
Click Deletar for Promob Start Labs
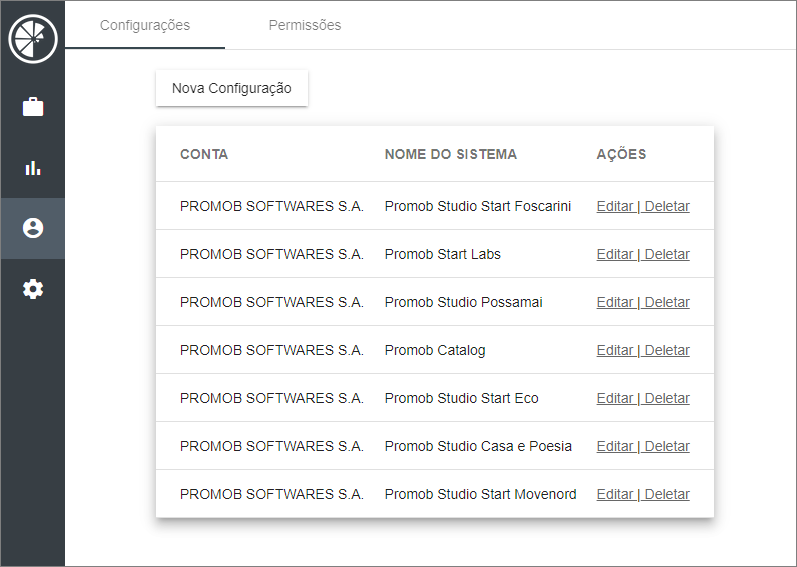point(667,254)
